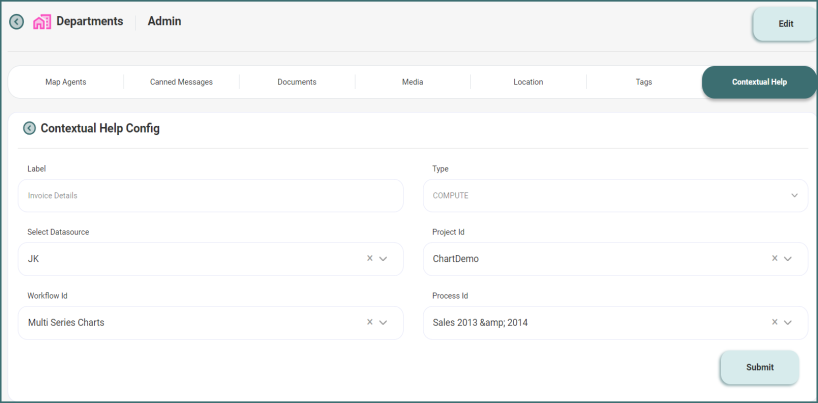Open the Project Id dropdown arrow
This screenshot has width=818, height=403.
point(788,259)
